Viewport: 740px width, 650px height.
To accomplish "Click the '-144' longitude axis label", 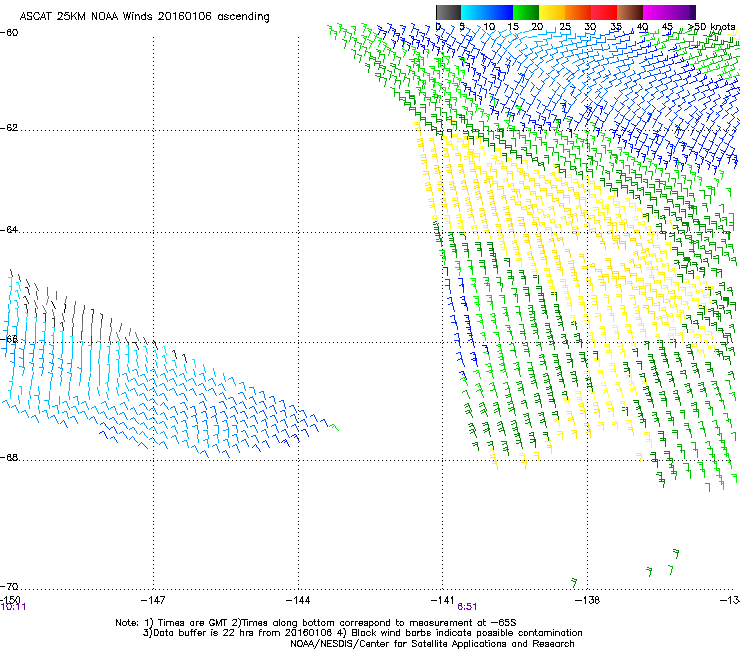I will (x=298, y=600).
